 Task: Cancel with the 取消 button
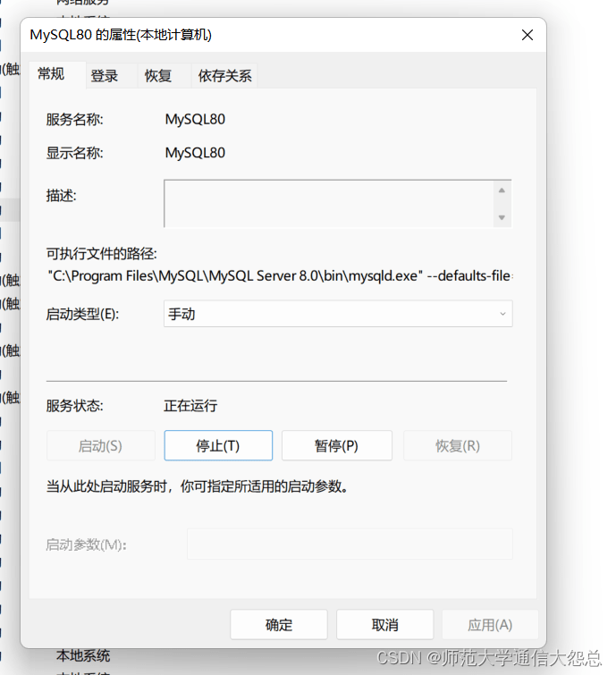384,625
